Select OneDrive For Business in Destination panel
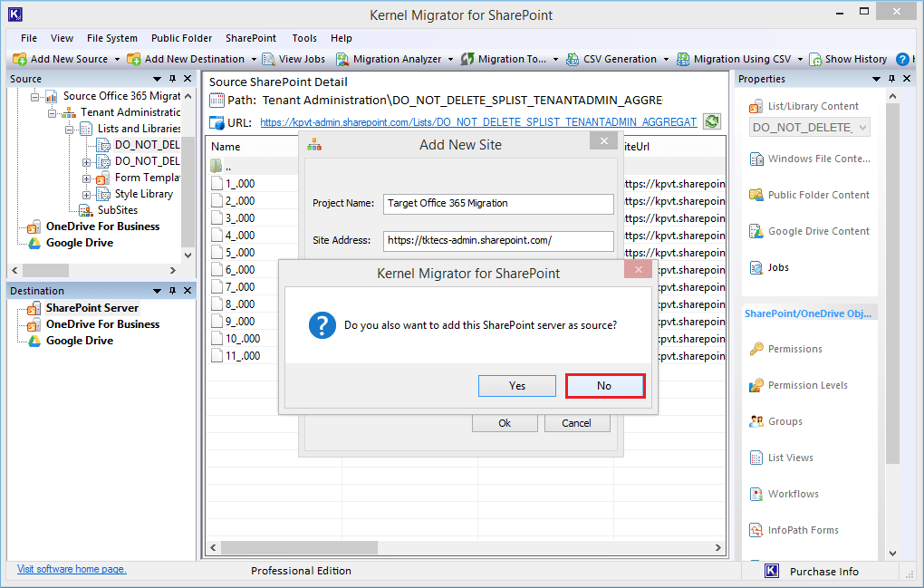 click(x=102, y=324)
